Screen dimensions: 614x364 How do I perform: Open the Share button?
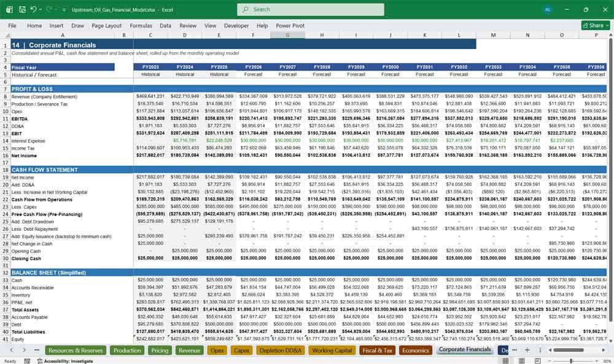tap(596, 25)
